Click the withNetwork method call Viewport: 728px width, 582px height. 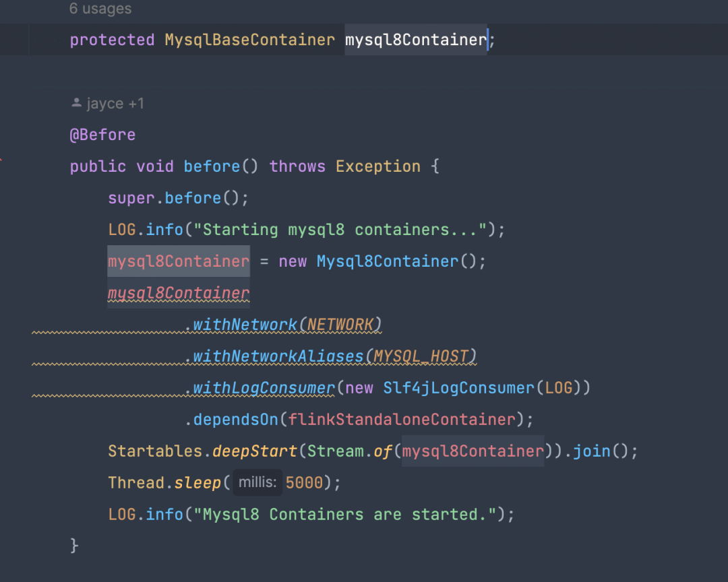tap(245, 325)
